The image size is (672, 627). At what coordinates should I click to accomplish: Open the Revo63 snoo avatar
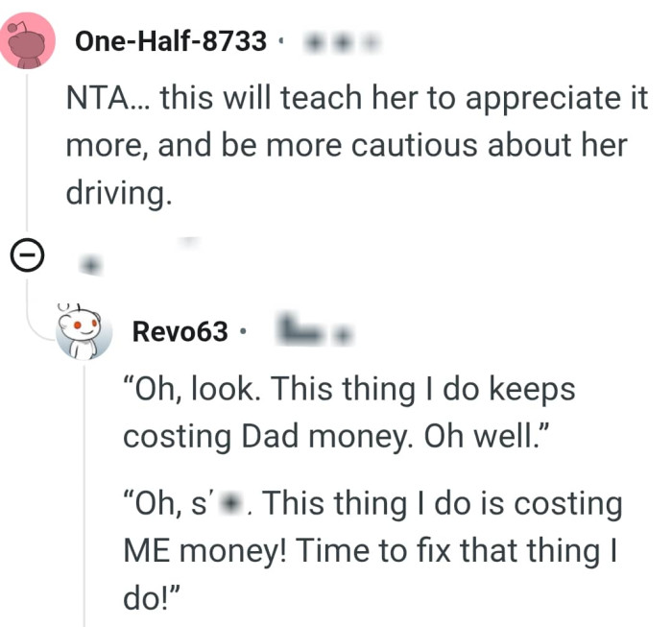83,332
